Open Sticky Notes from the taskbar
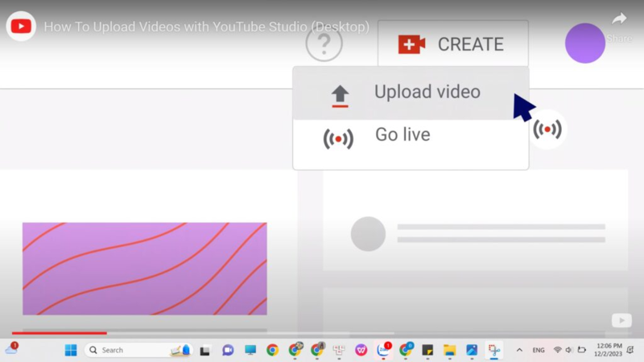Image resolution: width=644 pixels, height=362 pixels. click(427, 350)
